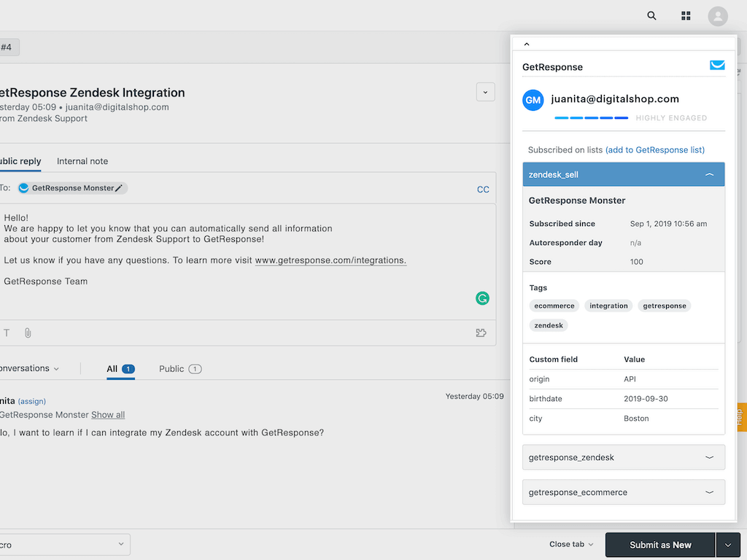
Task: Open the Zendesk products grid icon
Action: (x=686, y=15)
